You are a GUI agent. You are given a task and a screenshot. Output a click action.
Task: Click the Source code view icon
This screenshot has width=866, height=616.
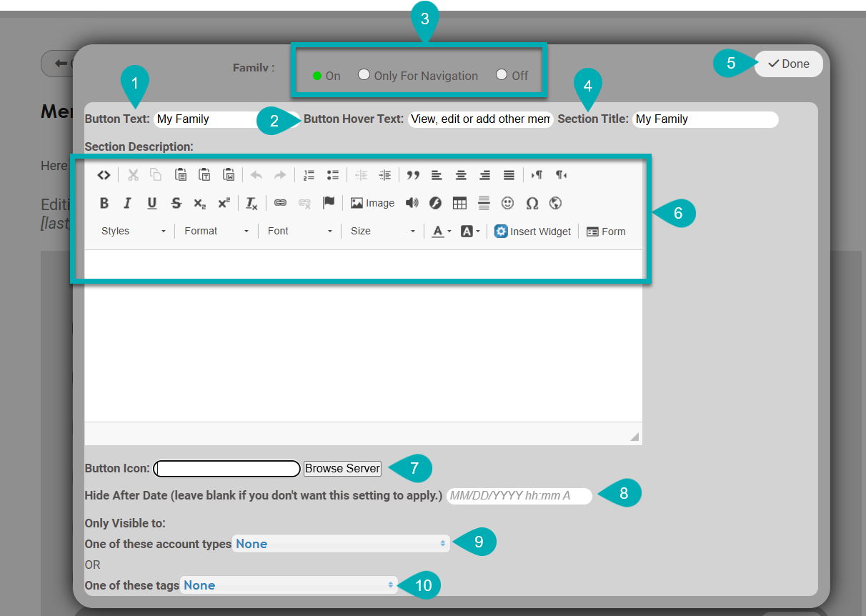tap(104, 175)
